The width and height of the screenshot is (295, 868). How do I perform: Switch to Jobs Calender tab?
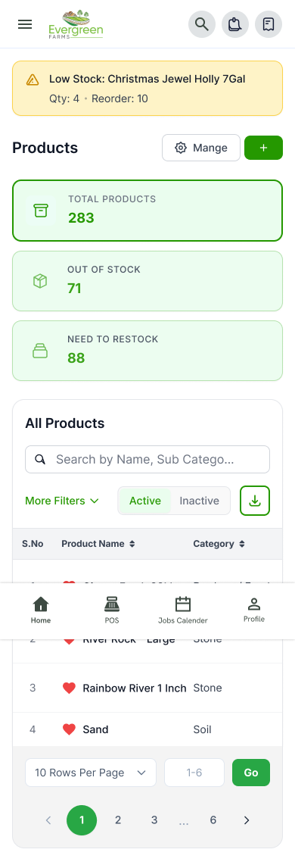[x=183, y=610]
